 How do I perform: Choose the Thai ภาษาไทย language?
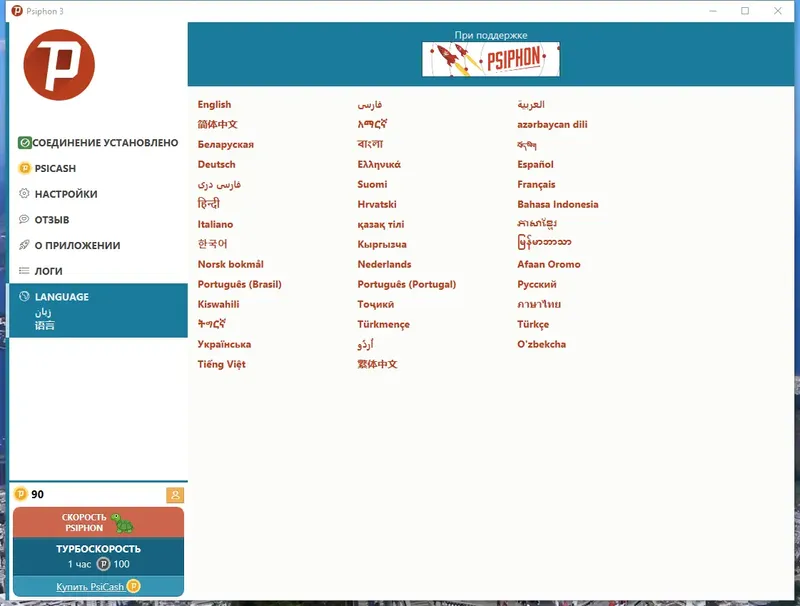539,305
